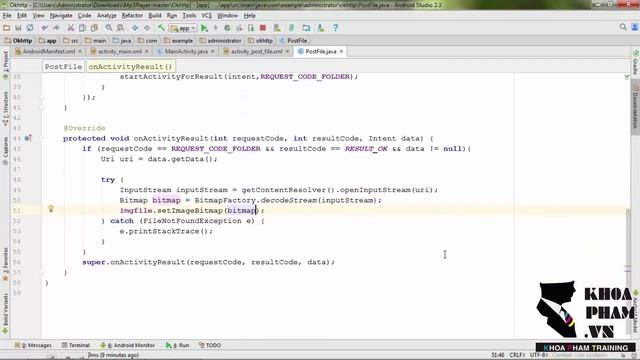The width and height of the screenshot is (640, 360).
Task: Toggle the Favorites side panel
Action: tap(5, 264)
